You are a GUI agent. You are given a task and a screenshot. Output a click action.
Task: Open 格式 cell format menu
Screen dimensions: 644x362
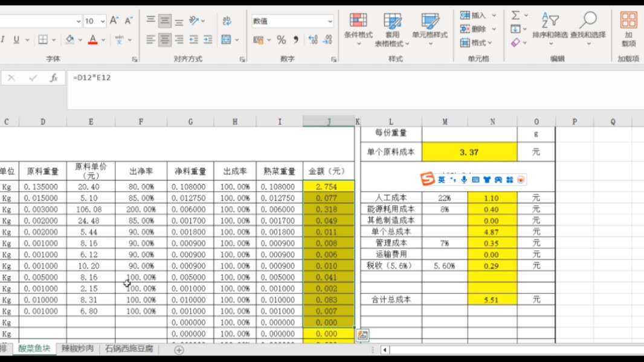pyautogui.click(x=477, y=42)
